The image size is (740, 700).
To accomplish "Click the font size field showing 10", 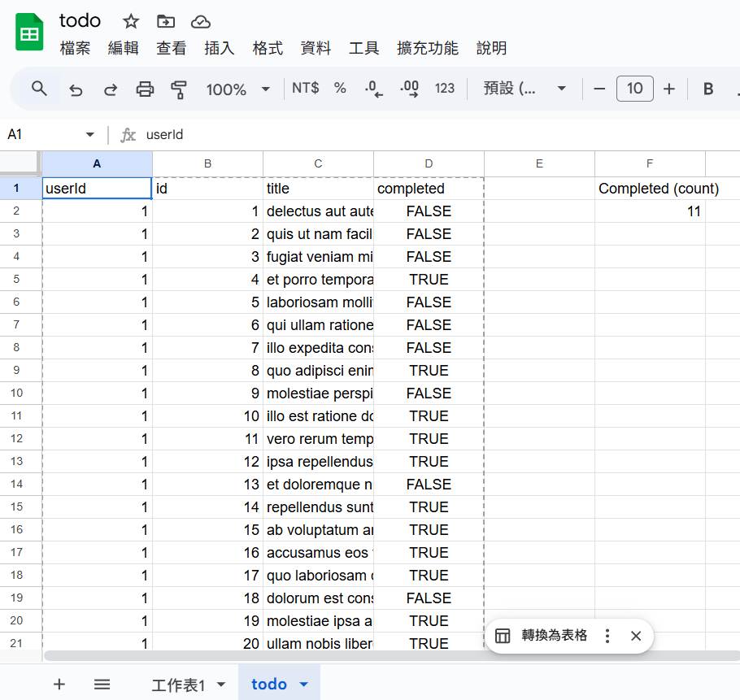I will coord(635,88).
